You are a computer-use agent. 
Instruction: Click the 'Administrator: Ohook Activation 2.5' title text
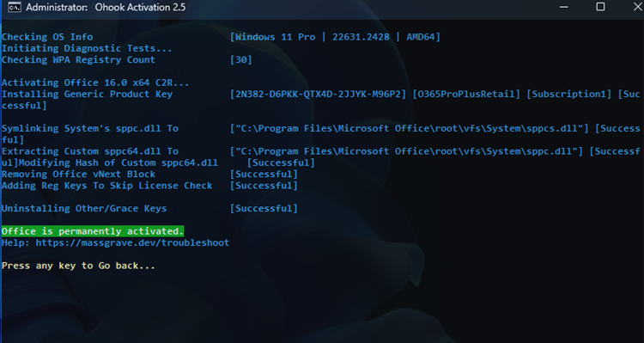(x=106, y=8)
